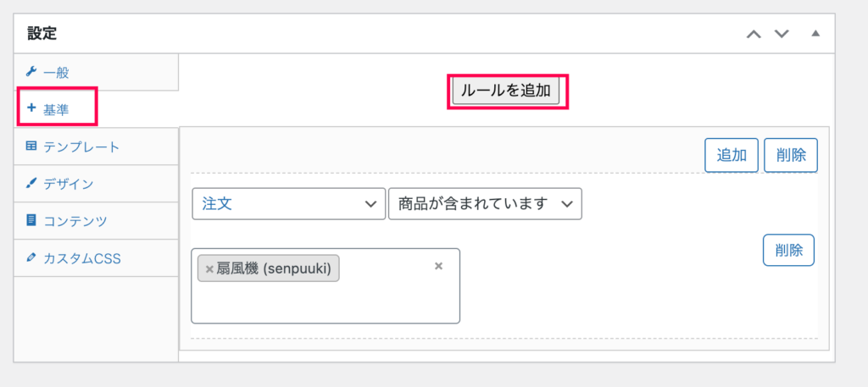
Task: Click the ルールを追加 button
Action: [506, 91]
